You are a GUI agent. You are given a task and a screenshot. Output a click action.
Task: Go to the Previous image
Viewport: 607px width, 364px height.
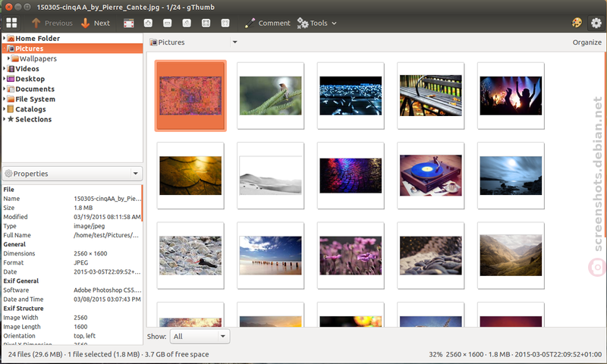[x=52, y=23]
